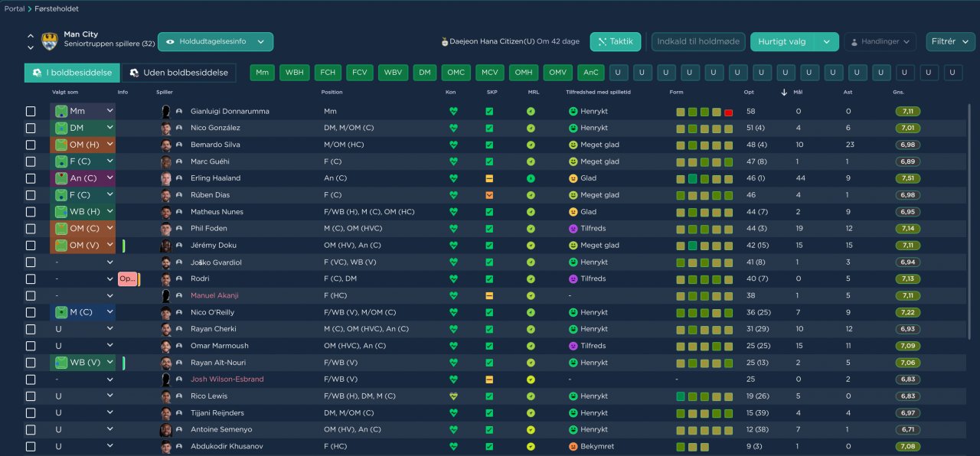Click Abdukodir Khusanov's orange concerned smiley
980x456 pixels.
click(572, 447)
